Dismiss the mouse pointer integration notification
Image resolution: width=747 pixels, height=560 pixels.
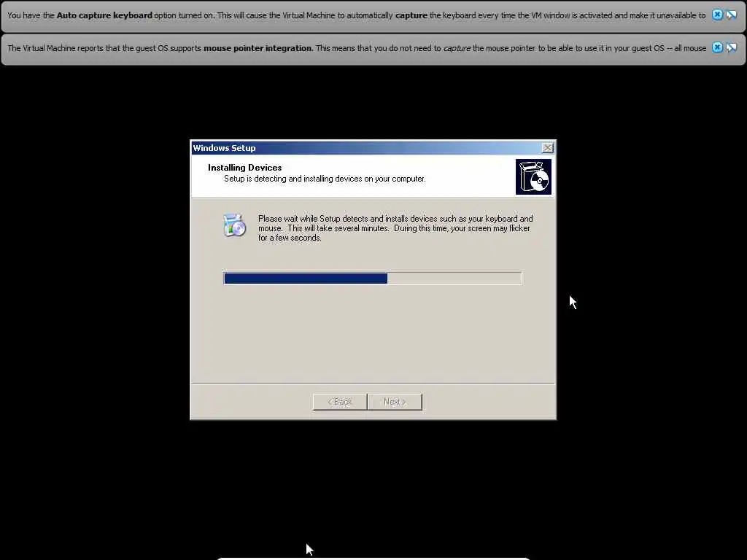[717, 47]
